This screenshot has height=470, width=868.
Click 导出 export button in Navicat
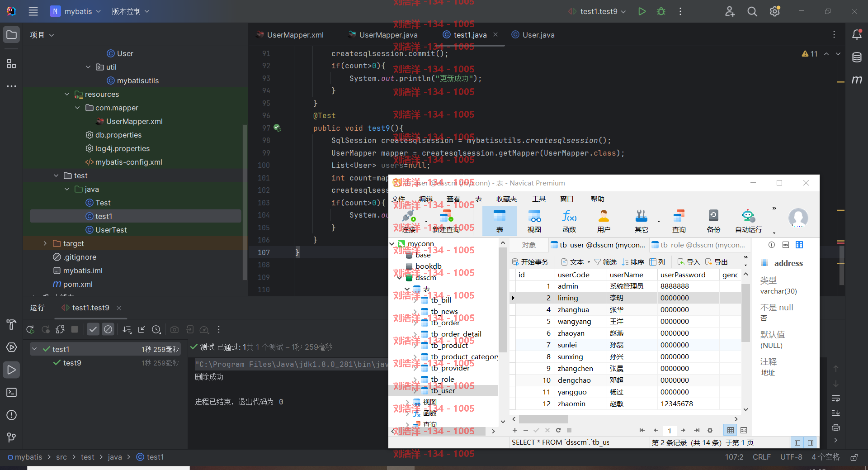[717, 262]
